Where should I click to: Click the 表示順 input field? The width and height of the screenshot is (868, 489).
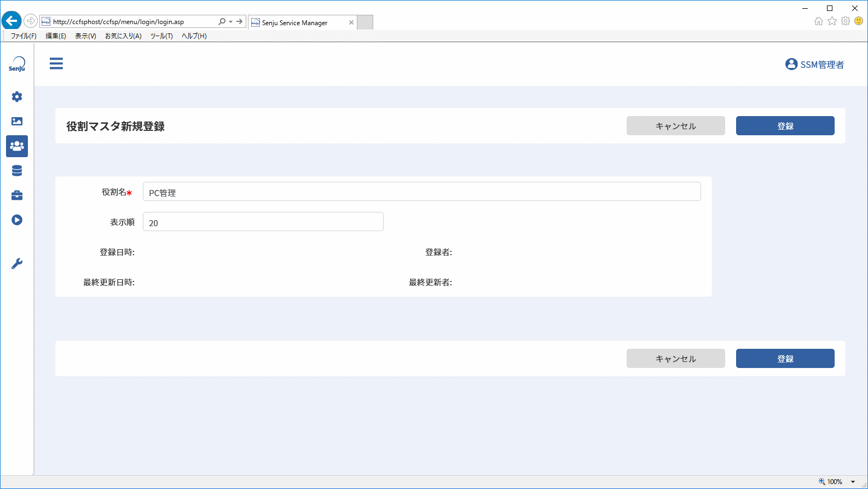[x=263, y=222]
